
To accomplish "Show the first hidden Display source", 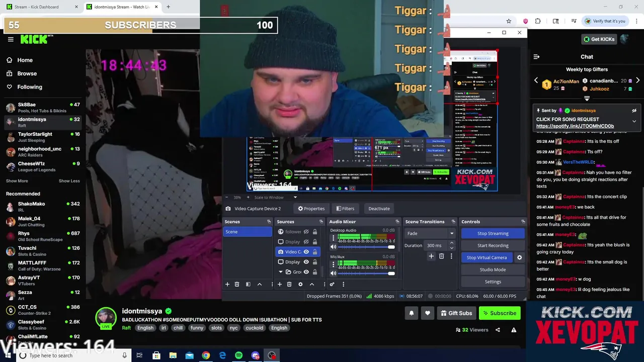I will [x=306, y=242].
